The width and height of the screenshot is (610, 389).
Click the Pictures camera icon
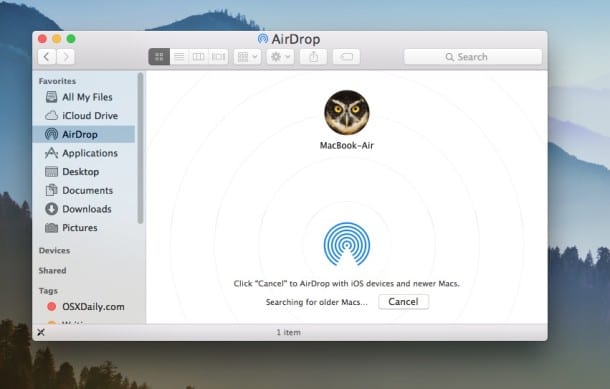[x=51, y=228]
